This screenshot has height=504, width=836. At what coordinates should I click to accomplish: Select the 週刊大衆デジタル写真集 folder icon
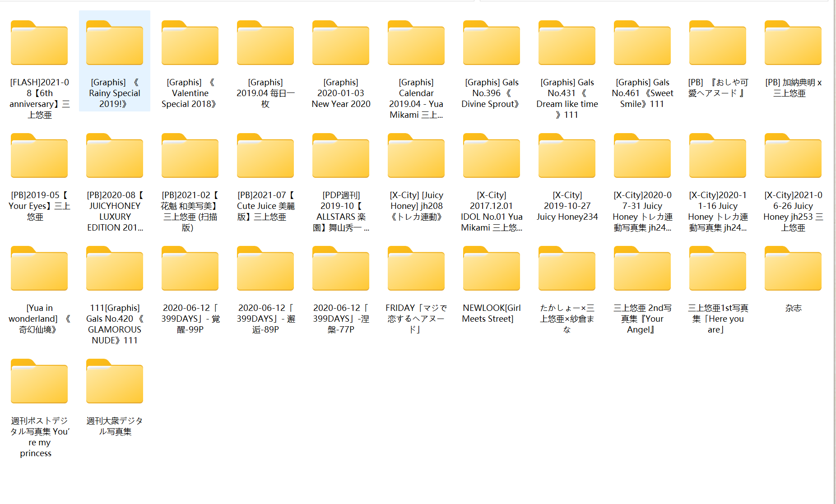point(115,381)
